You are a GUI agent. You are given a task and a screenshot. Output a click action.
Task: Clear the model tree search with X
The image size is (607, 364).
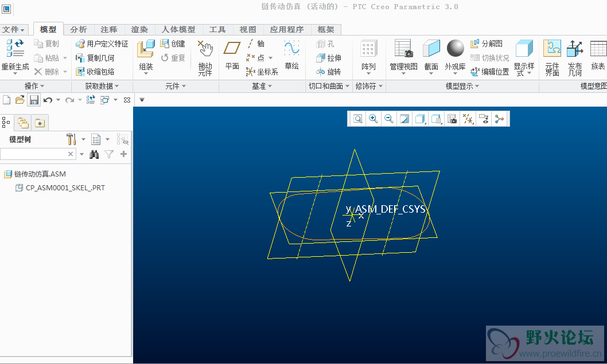[x=71, y=154]
